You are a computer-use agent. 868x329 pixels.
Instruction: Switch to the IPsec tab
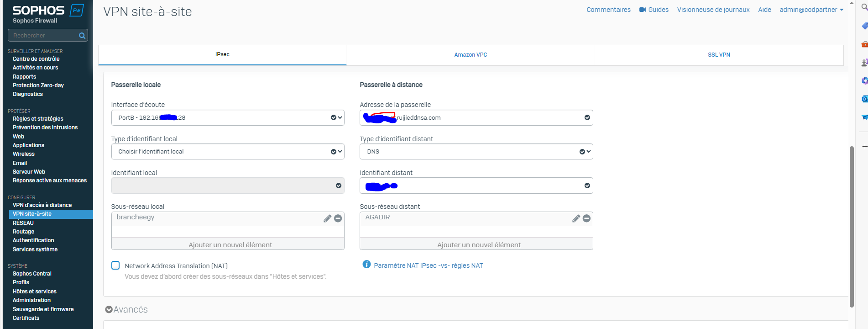pos(223,54)
